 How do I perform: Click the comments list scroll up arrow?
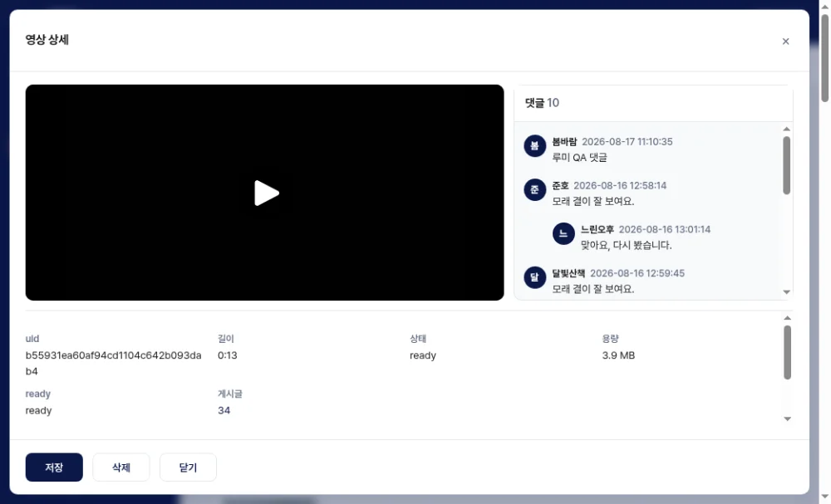click(x=786, y=130)
